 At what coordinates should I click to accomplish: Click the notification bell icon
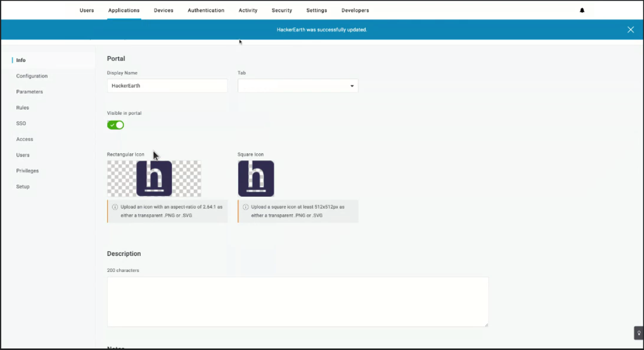(582, 10)
